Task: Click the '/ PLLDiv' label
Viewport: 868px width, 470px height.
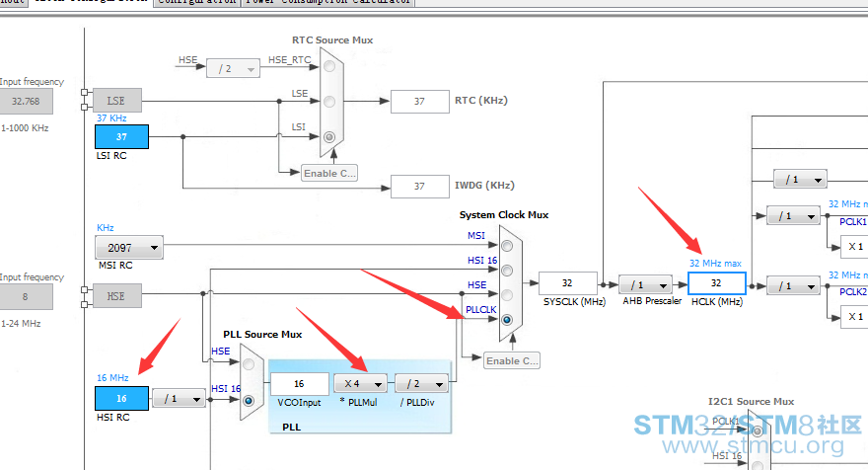Action: click(x=417, y=403)
